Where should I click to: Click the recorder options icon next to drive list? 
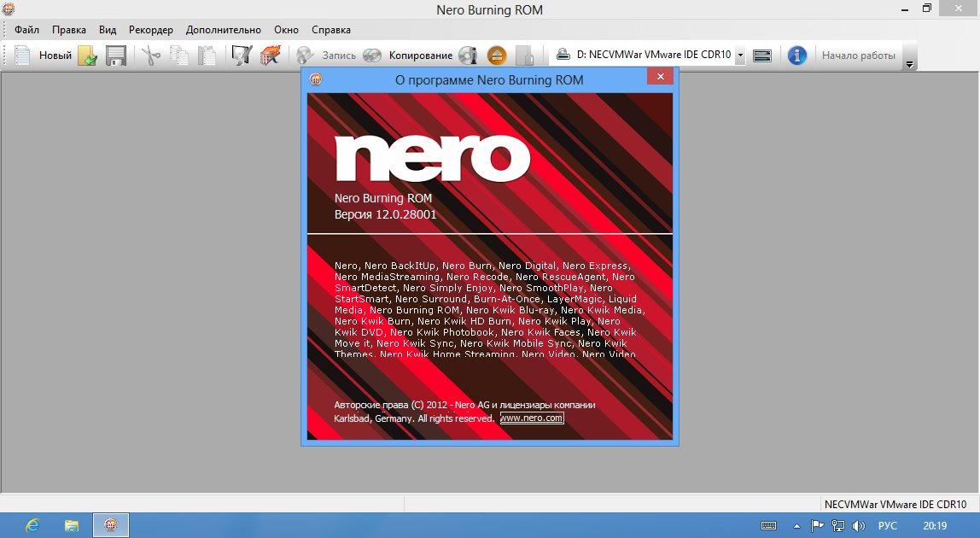pyautogui.click(x=761, y=55)
